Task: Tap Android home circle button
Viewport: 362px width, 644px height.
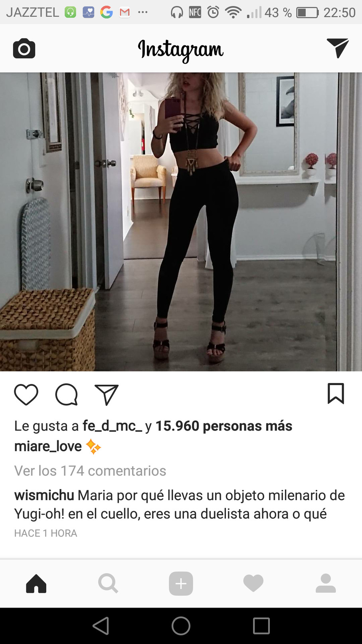Action: point(181,626)
